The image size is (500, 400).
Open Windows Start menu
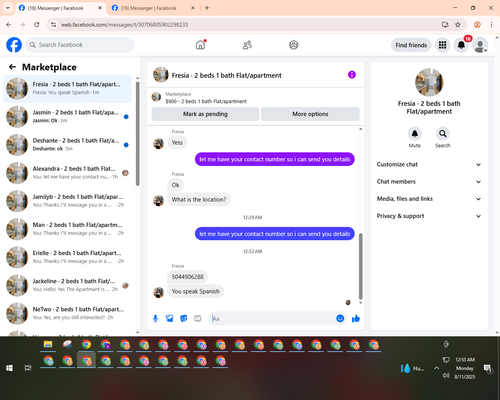[9, 368]
